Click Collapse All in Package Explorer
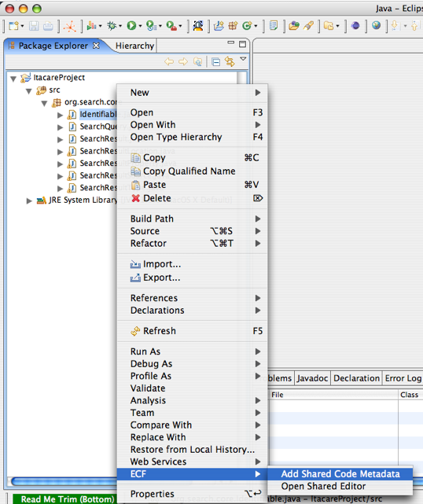The width and height of the screenshot is (423, 504). (216, 61)
